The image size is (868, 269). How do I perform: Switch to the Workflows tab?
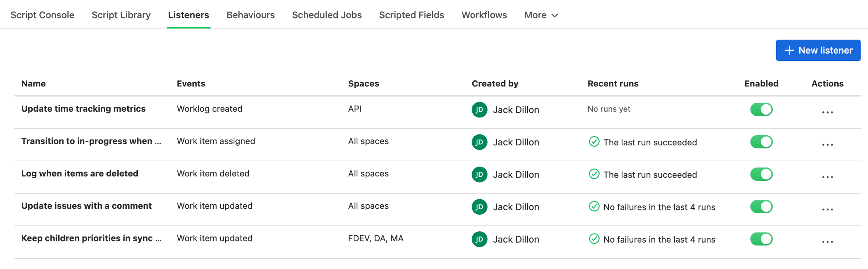pyautogui.click(x=484, y=15)
